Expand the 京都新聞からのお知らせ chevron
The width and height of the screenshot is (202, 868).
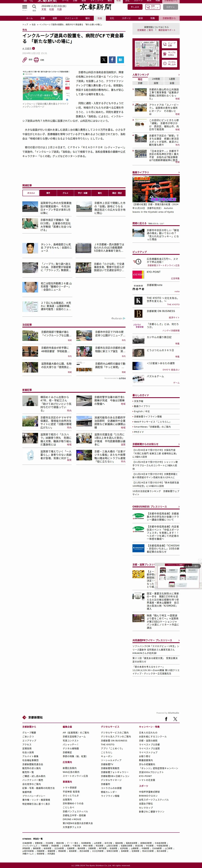point(179,444)
